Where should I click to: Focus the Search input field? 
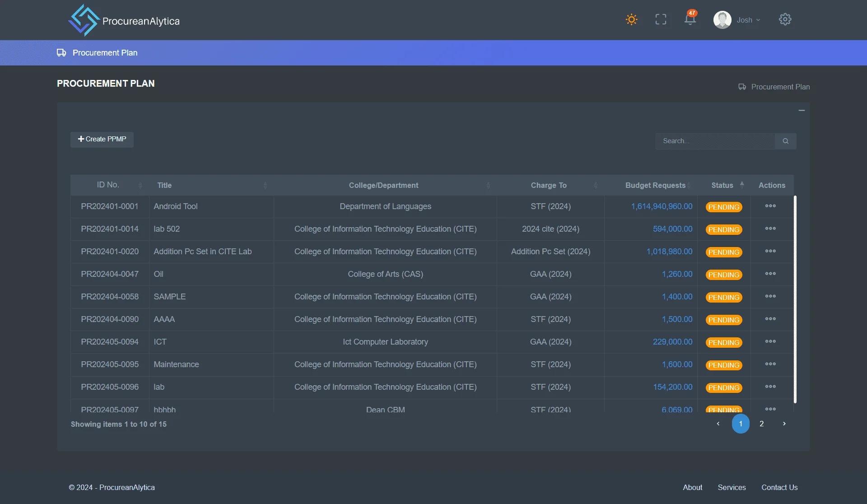click(x=715, y=141)
